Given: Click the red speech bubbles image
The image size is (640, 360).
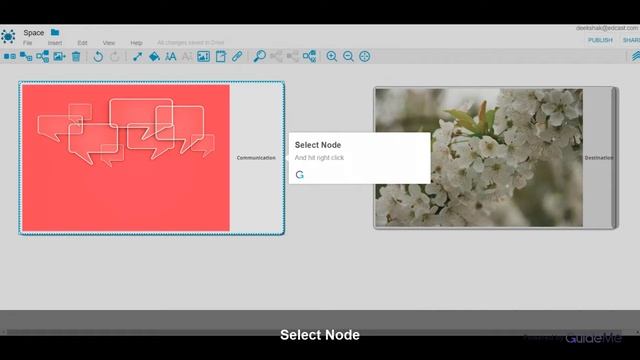Looking at the screenshot, I should coord(126,158).
